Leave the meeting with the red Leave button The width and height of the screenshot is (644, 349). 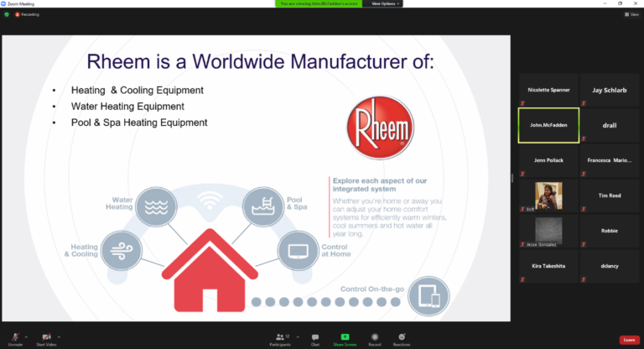click(x=629, y=340)
